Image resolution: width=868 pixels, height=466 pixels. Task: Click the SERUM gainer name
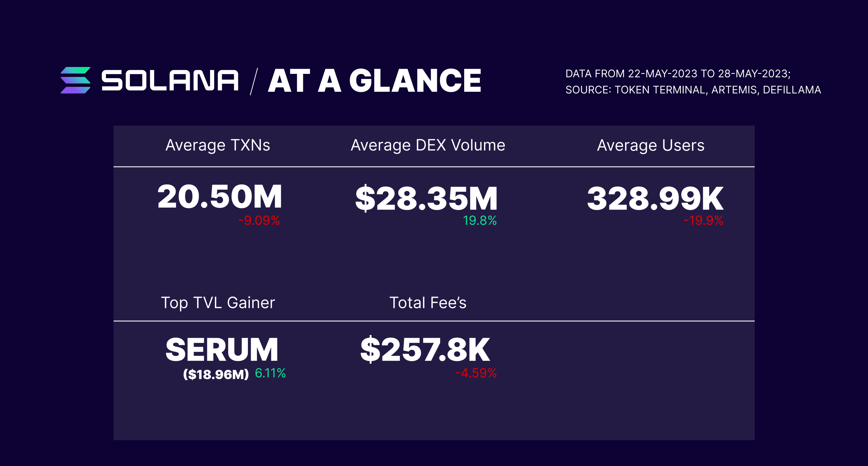(222, 350)
